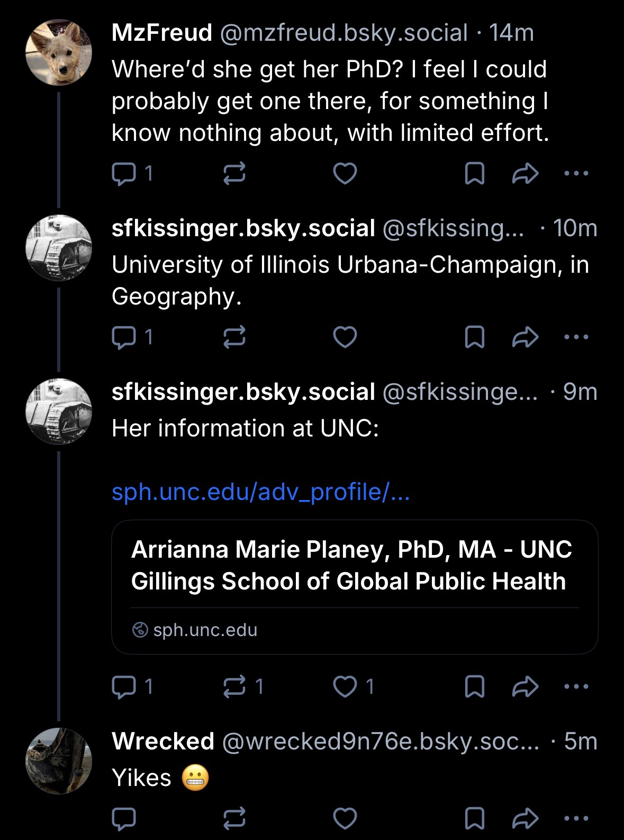The width and height of the screenshot is (624, 840).
Task: Open MzFreud's dog profile avatar
Action: click(x=59, y=52)
